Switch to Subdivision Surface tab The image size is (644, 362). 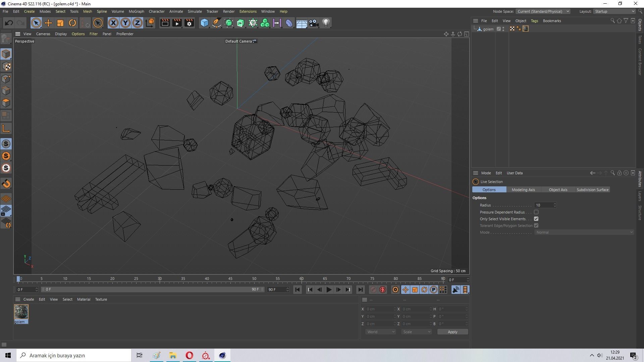click(x=592, y=190)
